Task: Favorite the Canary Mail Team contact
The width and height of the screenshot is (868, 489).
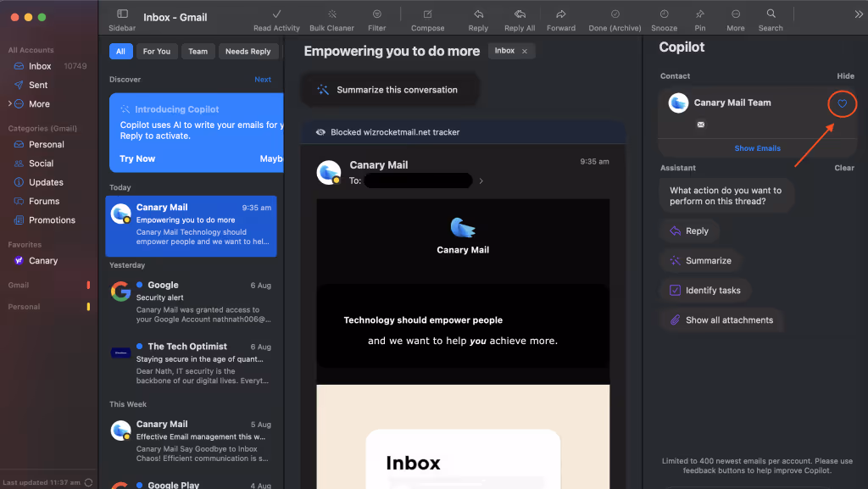Action: point(842,103)
